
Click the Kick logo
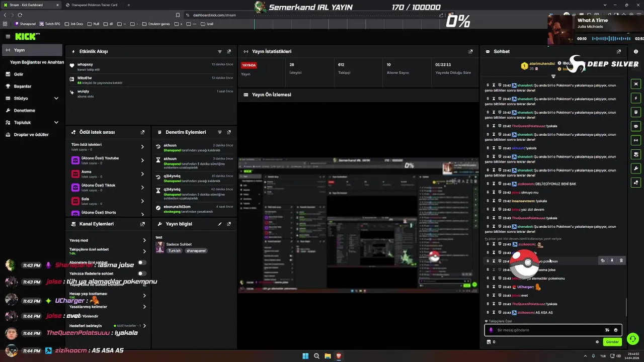(26, 36)
